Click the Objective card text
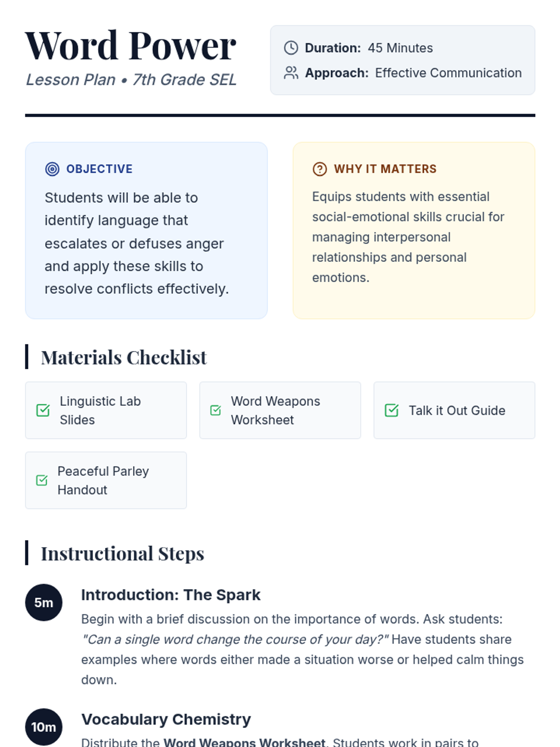 [x=137, y=243]
